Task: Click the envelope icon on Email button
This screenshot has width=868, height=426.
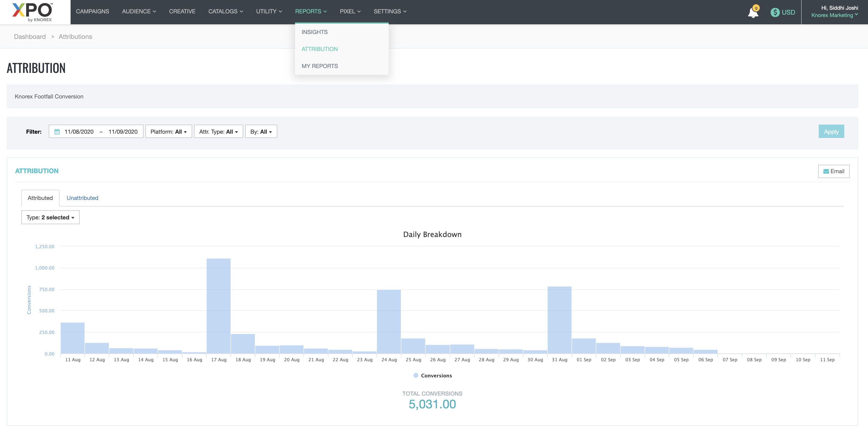Action: tap(826, 171)
